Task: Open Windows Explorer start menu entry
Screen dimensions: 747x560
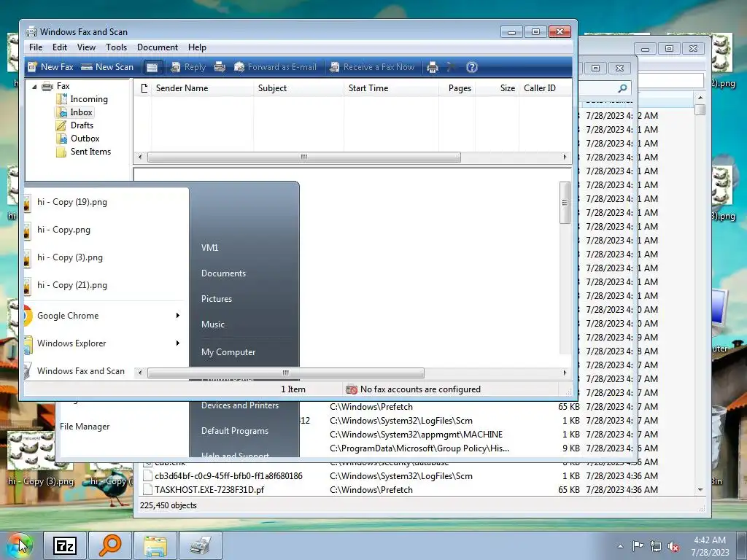Action: 71,343
